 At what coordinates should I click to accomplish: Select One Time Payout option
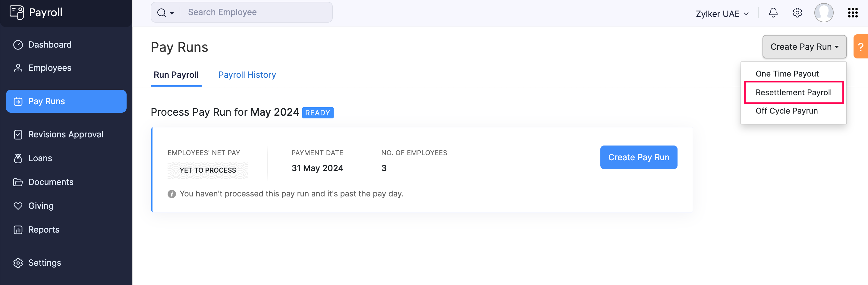click(x=787, y=74)
